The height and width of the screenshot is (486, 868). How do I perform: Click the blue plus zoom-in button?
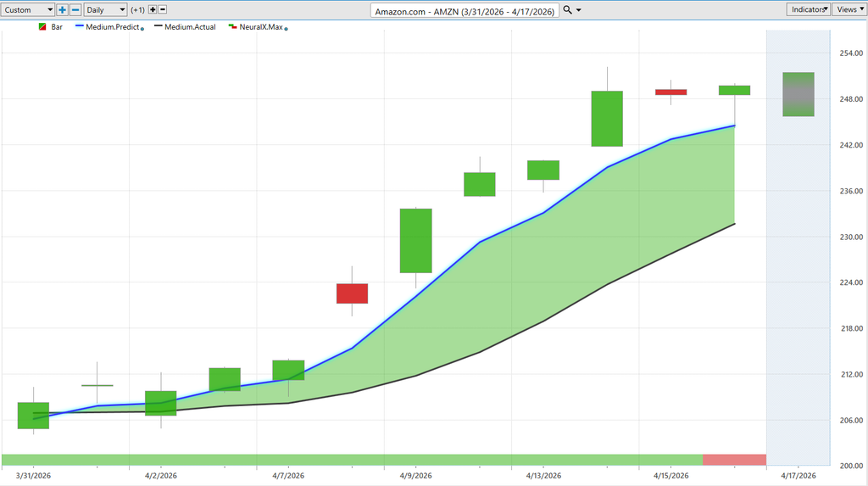pos(62,10)
